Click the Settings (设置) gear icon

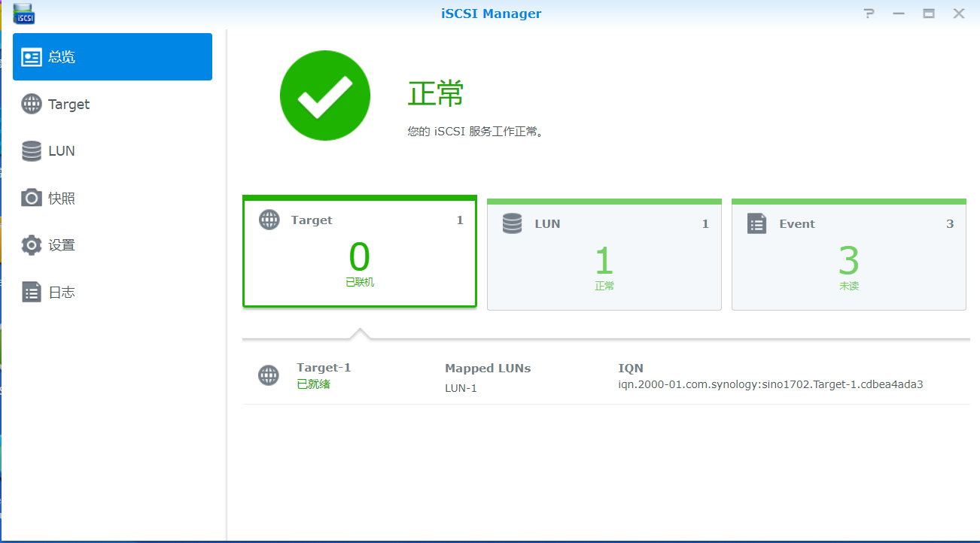tap(32, 245)
